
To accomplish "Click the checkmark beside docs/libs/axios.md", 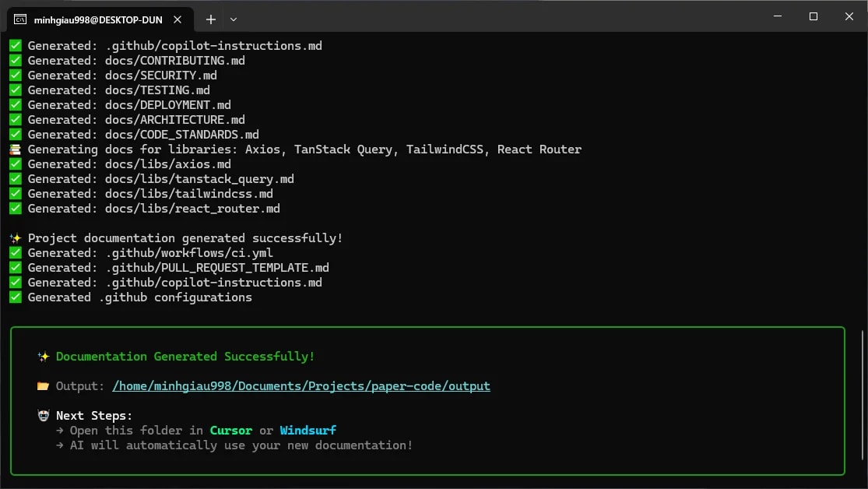I will click(x=15, y=164).
